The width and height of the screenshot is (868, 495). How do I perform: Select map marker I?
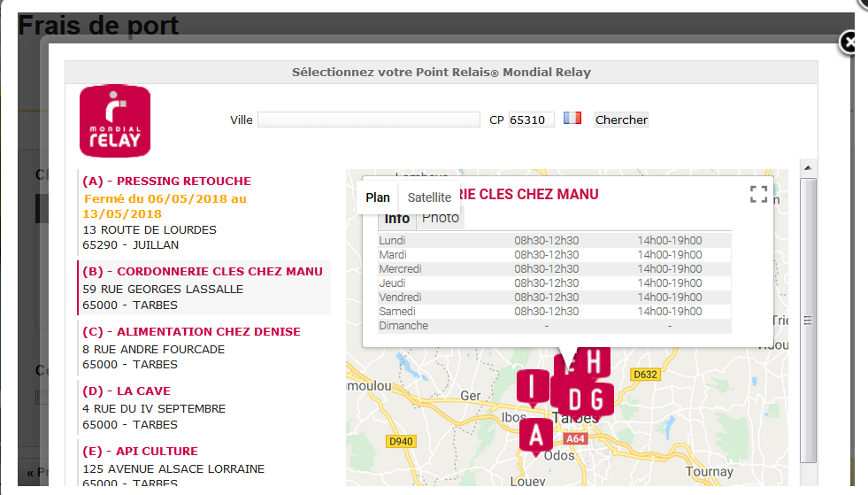coord(533,388)
